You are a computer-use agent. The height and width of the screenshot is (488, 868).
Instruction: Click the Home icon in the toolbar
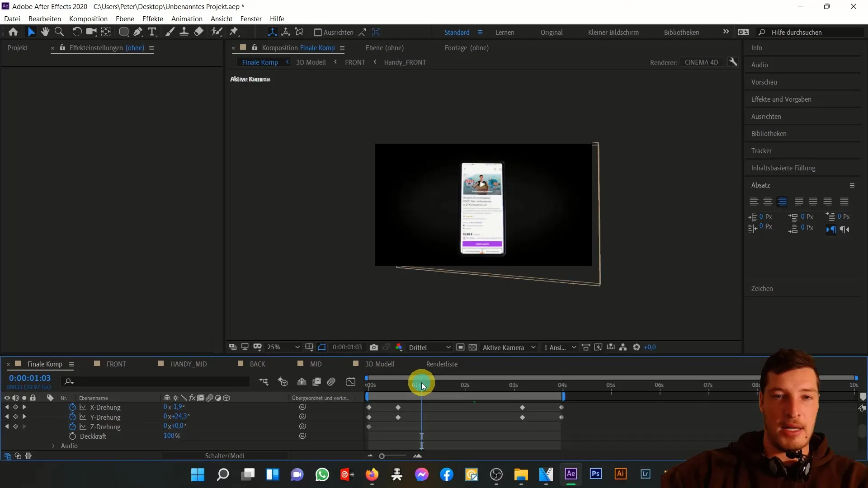13,32
